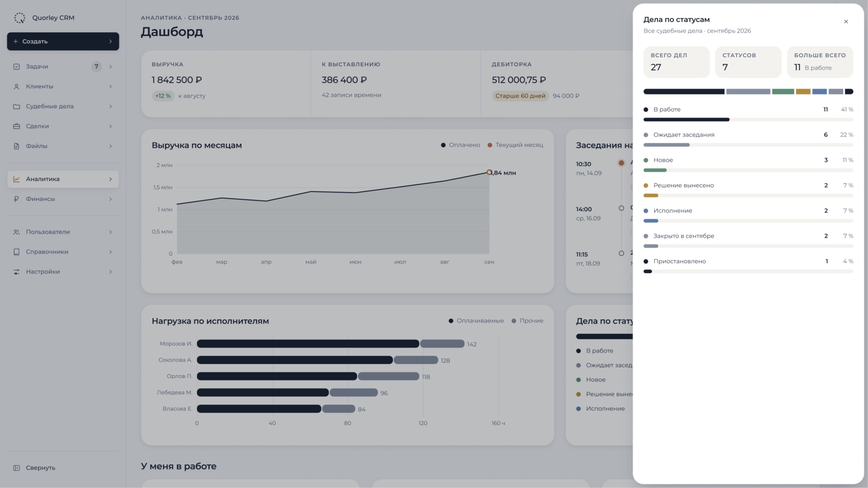Image resolution: width=868 pixels, height=488 pixels.
Task: Click the Финансы ruble icon
Action: 16,199
